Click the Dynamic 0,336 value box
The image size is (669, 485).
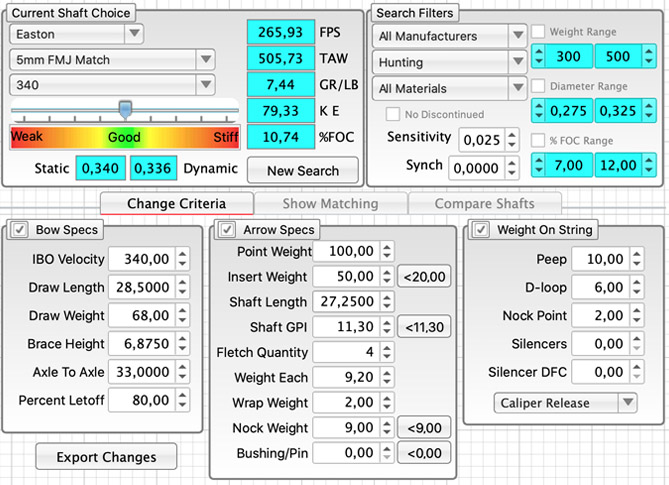click(153, 168)
